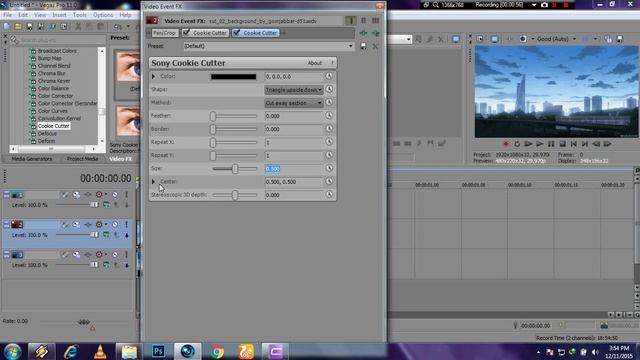
Task: Click the animate clock icon for Color
Action: [329, 76]
